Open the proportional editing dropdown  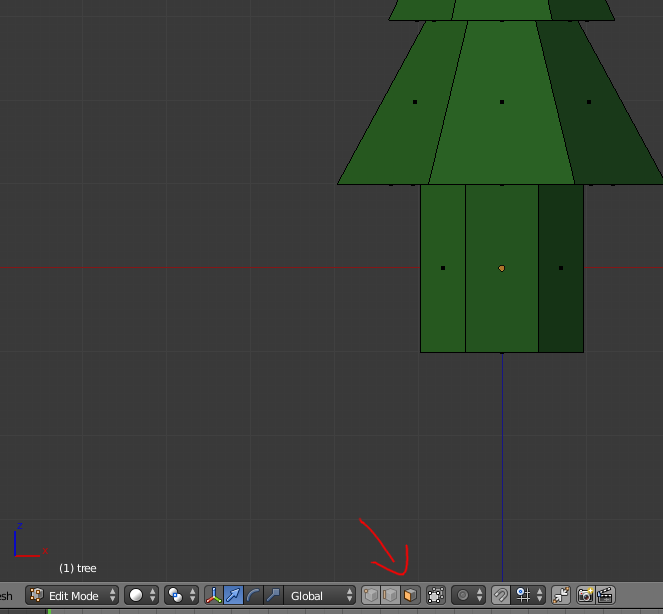(468, 595)
